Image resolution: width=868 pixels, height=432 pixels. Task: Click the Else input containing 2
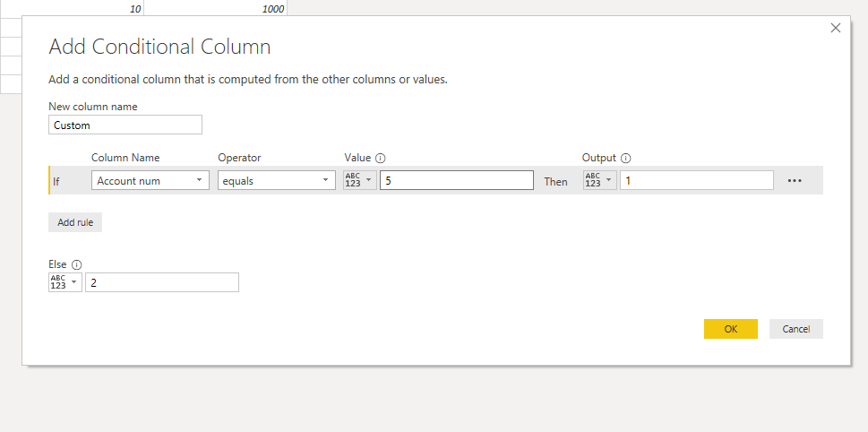point(161,282)
